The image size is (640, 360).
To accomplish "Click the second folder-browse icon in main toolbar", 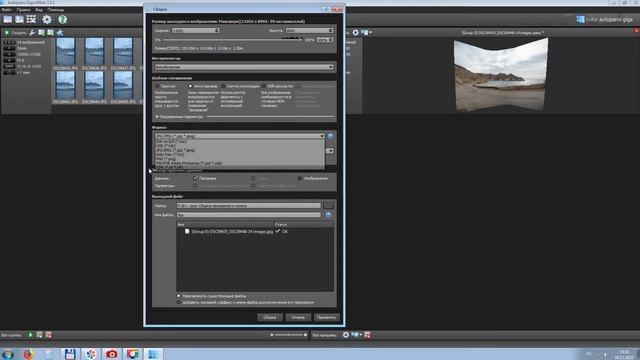I will 19,19.
